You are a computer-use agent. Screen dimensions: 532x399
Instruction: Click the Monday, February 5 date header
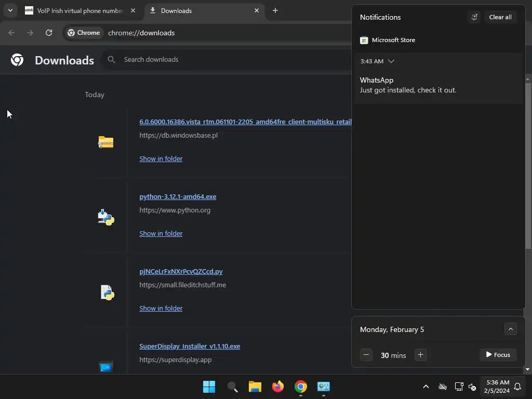click(392, 329)
